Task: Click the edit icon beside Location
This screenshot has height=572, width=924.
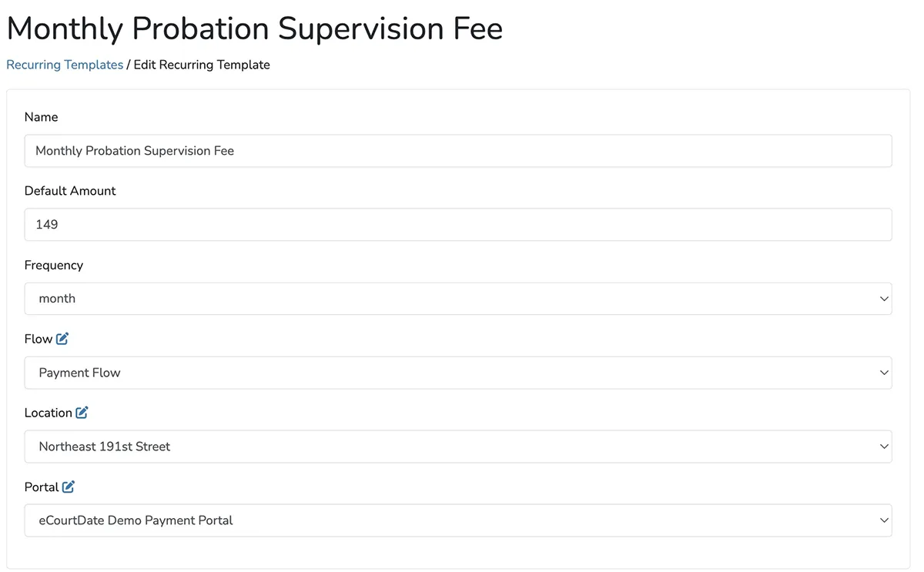Action: click(x=82, y=412)
